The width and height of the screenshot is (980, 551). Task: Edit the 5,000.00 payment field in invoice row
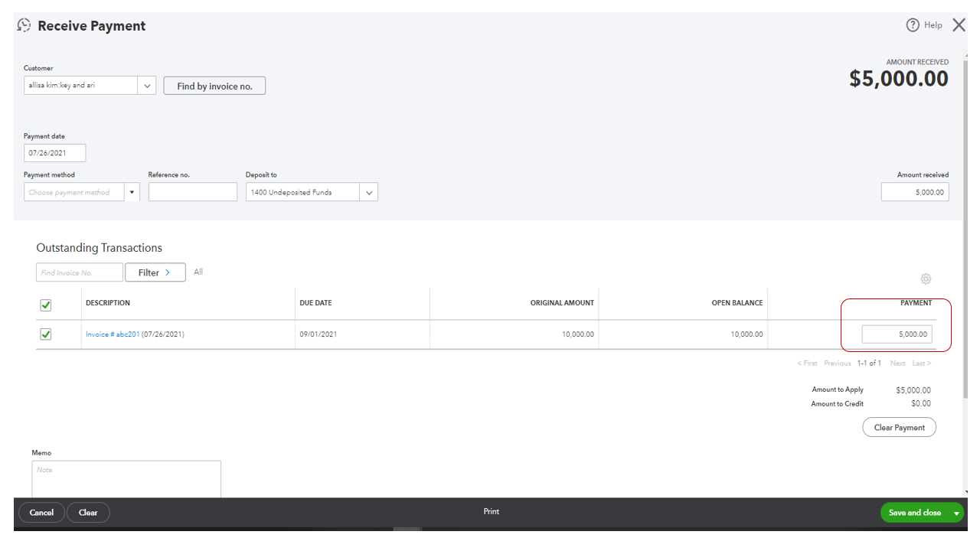click(x=897, y=334)
